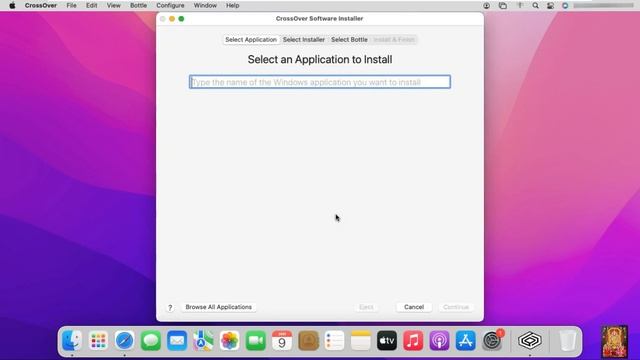Focus the application name search field
This screenshot has width=640, height=360.
(x=320, y=82)
